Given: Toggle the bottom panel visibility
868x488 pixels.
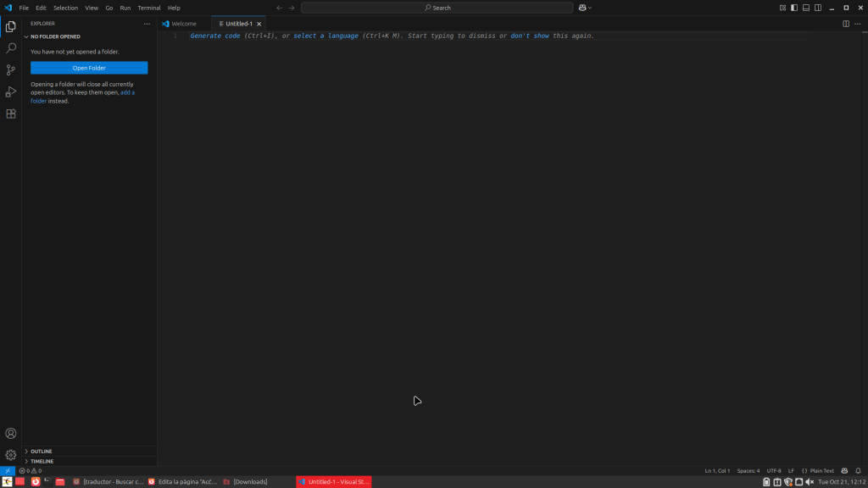Looking at the screenshot, I should (806, 8).
